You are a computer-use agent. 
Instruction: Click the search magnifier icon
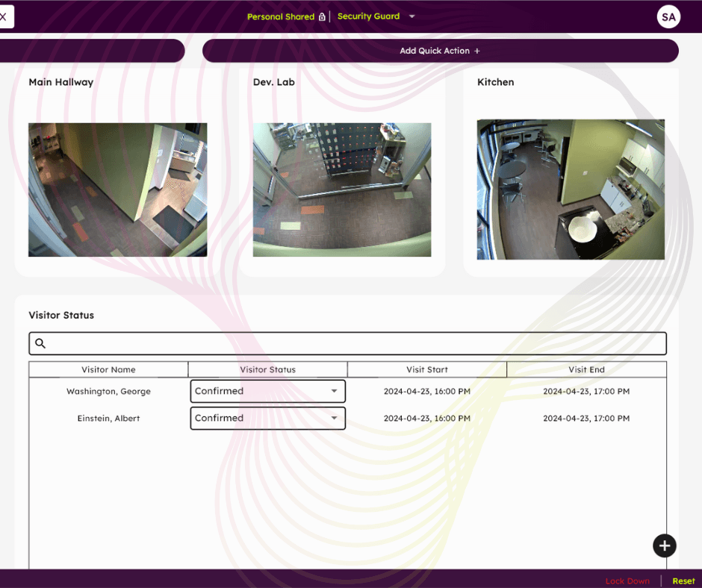(x=40, y=343)
